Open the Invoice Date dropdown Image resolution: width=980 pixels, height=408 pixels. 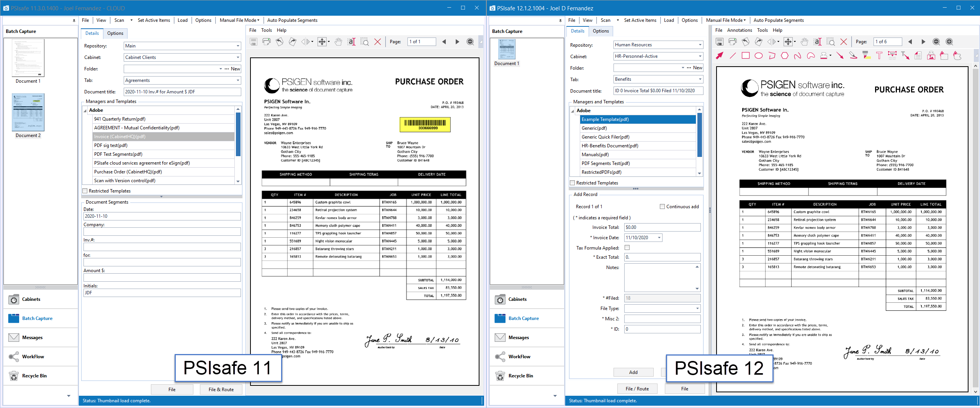click(659, 238)
